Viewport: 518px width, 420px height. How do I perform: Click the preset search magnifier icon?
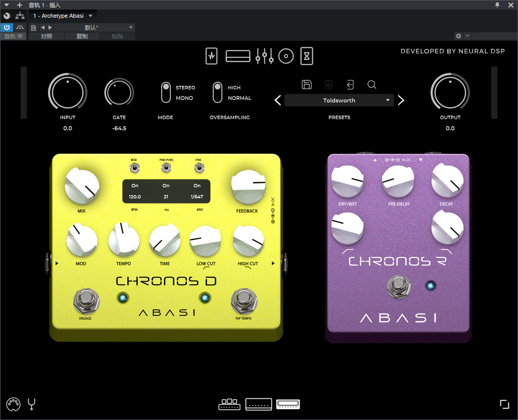point(371,85)
